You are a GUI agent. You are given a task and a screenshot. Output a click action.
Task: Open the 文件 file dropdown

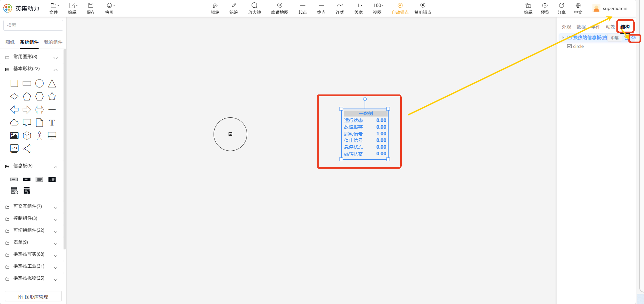tap(54, 9)
